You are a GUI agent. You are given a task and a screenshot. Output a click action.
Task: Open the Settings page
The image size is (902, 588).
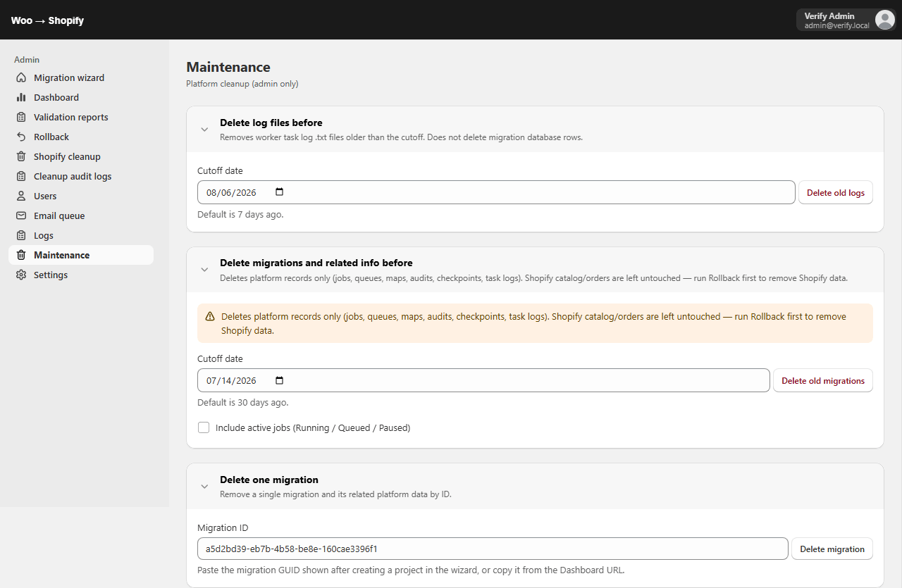coord(81,275)
